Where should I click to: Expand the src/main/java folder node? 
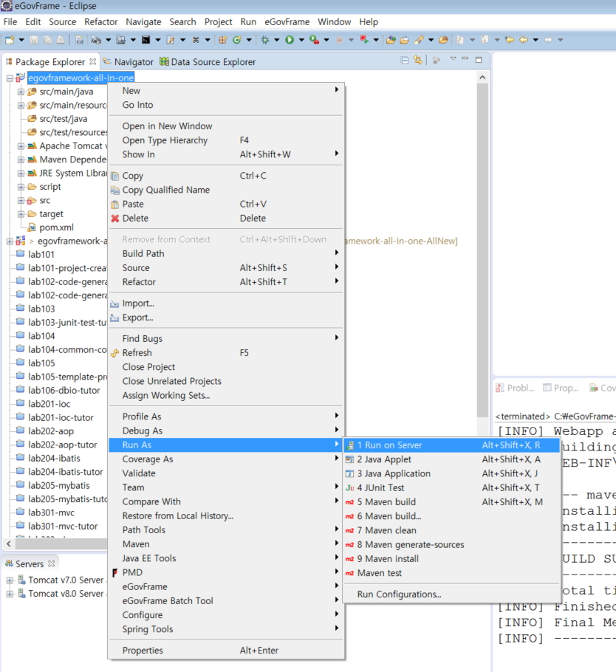click(x=21, y=92)
